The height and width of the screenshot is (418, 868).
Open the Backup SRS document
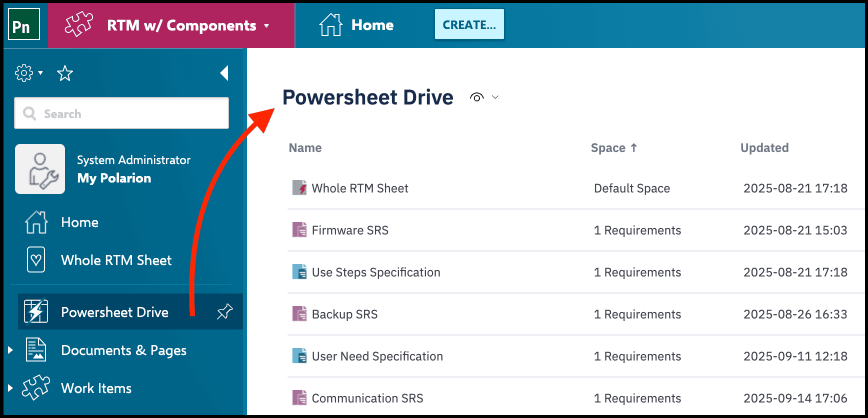[344, 314]
